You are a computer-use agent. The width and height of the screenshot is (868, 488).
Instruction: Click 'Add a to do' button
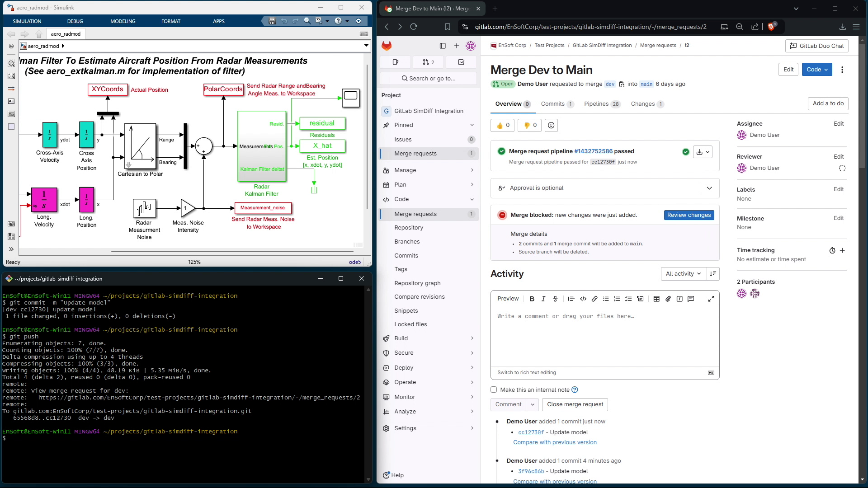[828, 103]
